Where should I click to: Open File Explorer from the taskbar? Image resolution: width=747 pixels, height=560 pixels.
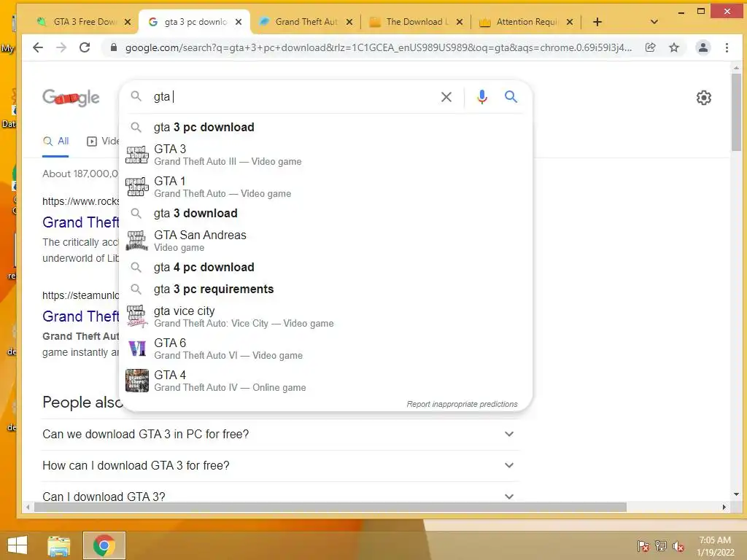pyautogui.click(x=59, y=545)
